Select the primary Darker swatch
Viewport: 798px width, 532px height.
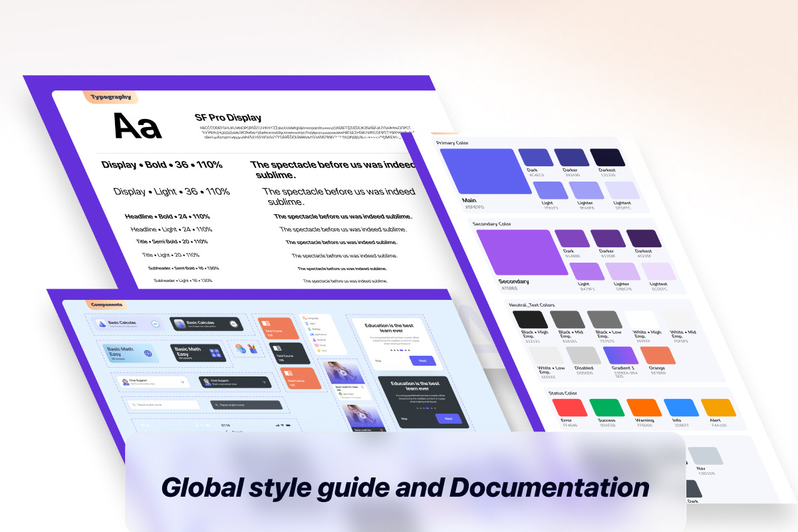(572, 158)
